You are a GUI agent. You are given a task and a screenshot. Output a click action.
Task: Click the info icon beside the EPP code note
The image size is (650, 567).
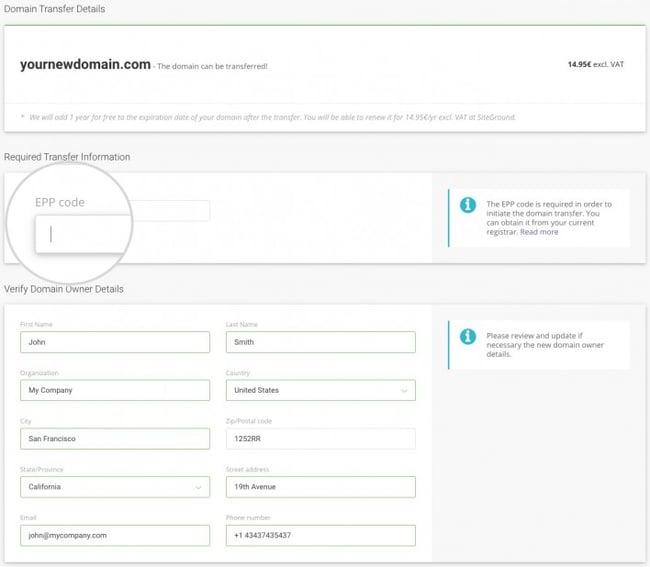coord(467,205)
